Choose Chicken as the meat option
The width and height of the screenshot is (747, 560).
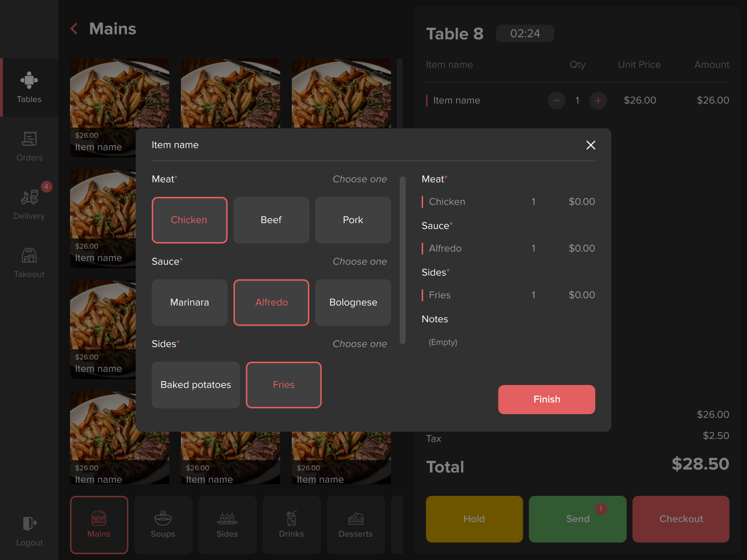pyautogui.click(x=189, y=220)
